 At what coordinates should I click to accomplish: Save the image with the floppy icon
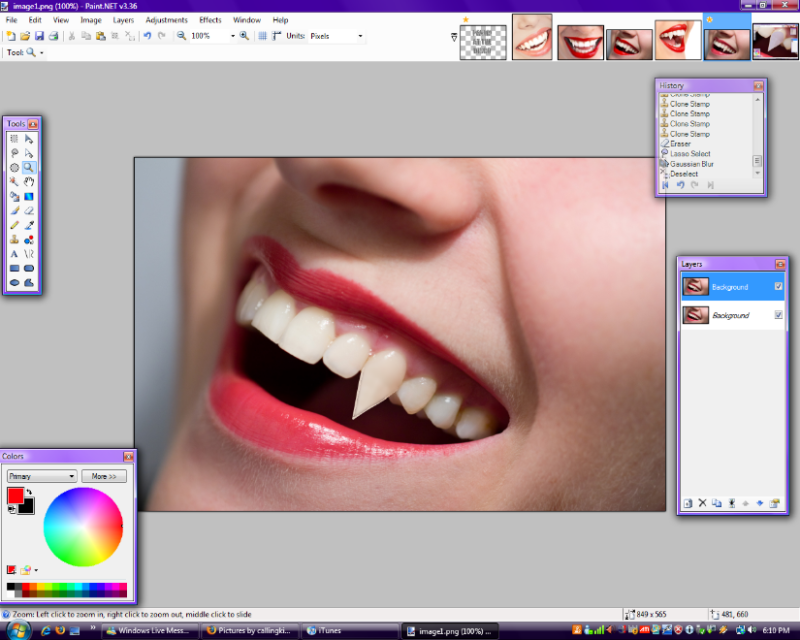(39, 36)
